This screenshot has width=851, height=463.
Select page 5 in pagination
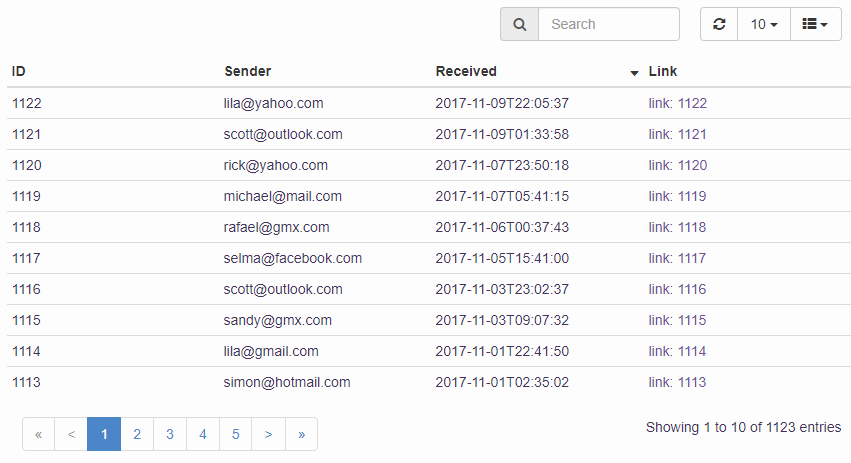(x=235, y=434)
